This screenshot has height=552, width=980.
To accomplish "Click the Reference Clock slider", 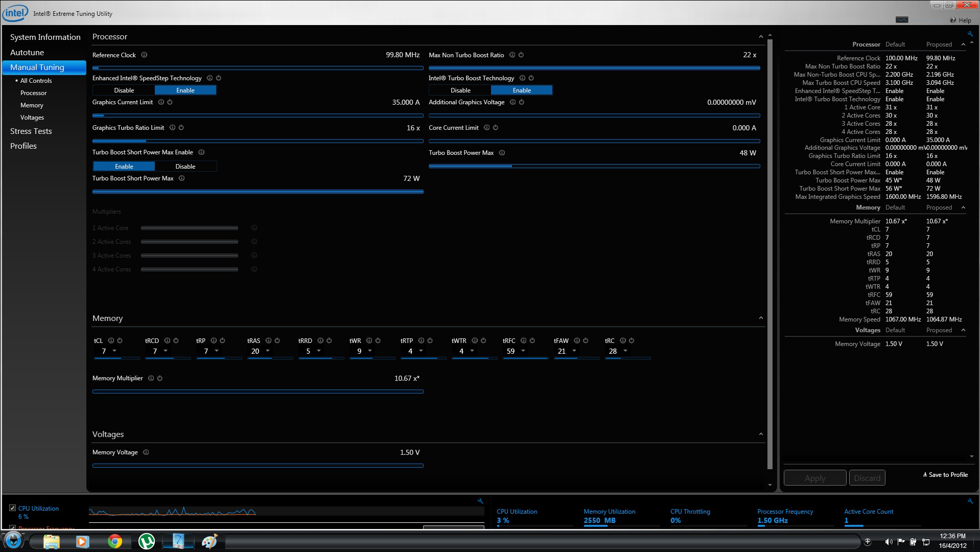I will point(258,67).
